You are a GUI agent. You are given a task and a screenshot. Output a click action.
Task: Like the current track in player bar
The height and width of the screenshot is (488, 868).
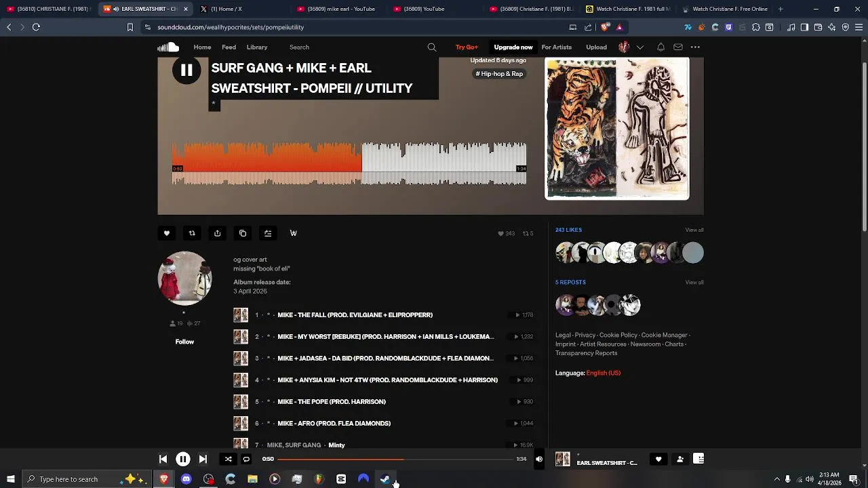coord(658,459)
